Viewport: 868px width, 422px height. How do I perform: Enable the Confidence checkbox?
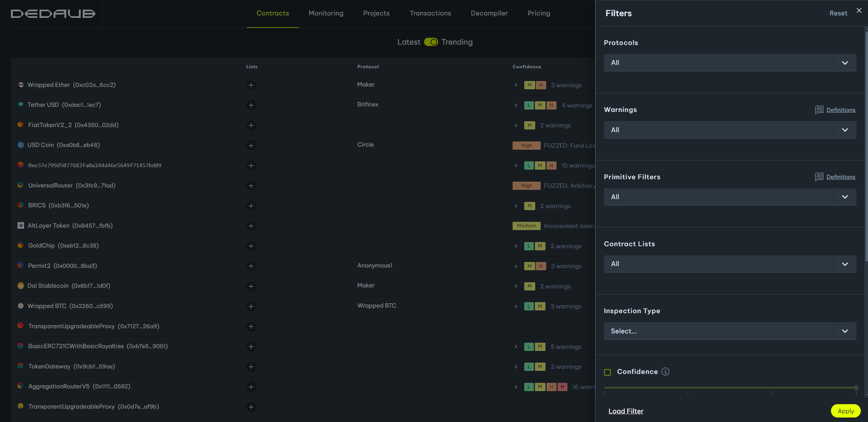pos(608,372)
